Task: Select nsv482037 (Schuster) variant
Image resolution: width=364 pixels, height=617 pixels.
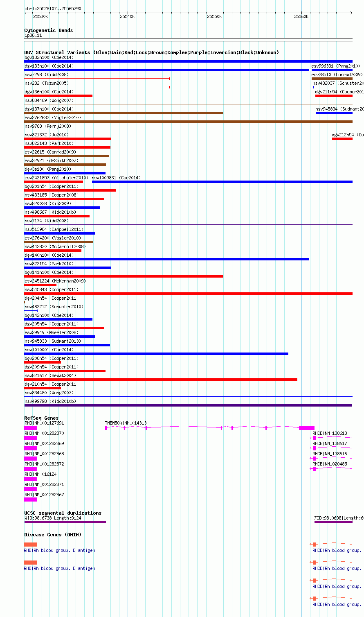Action: (338, 84)
